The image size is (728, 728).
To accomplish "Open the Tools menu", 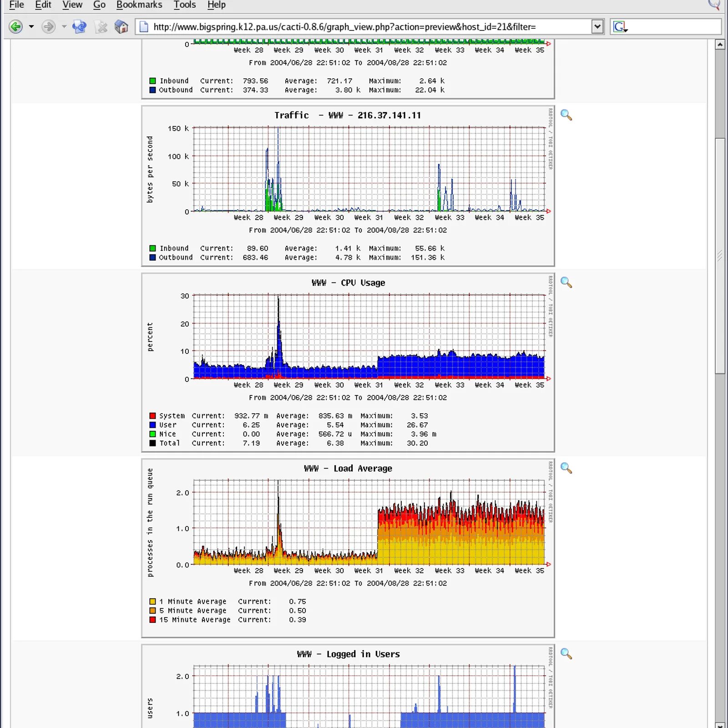I will (x=184, y=5).
